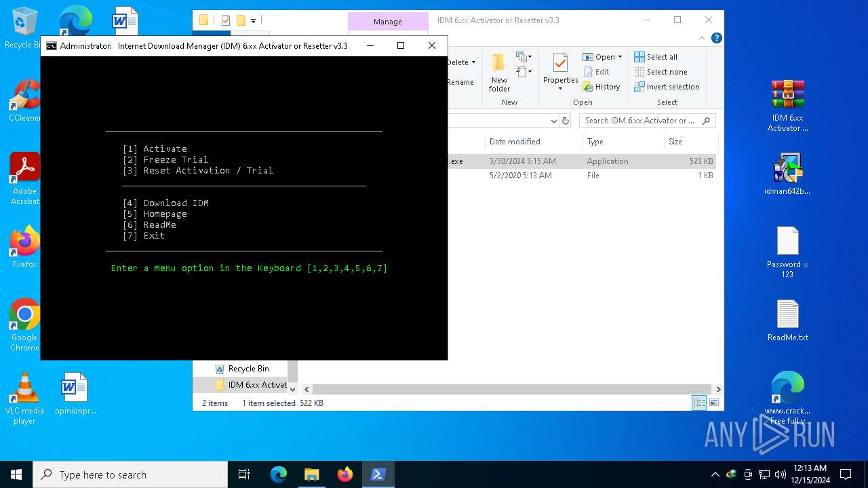The width and height of the screenshot is (868, 488).
Task: Click Select none in Explorer ribbon
Action: coord(660,72)
